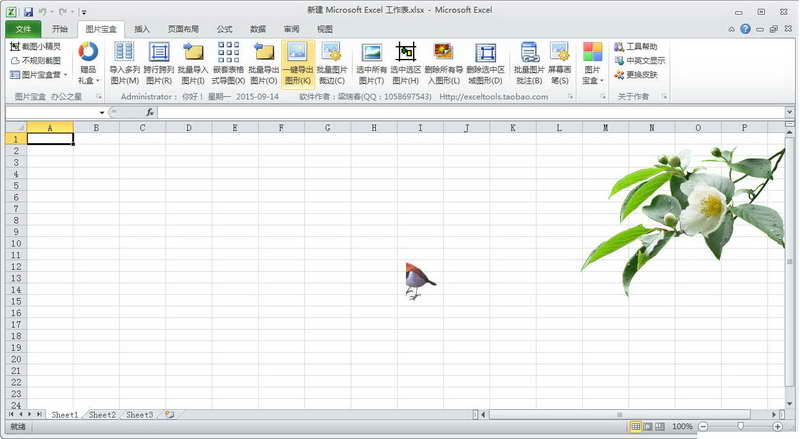Switch to the 公式 Formulas tab

coord(224,29)
